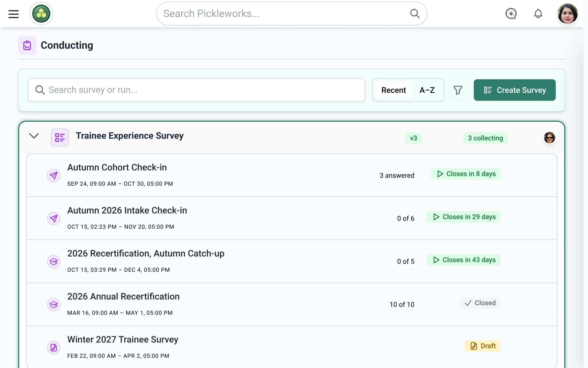This screenshot has height=368, width=588.
Task: Collapse the Trainee Experience Survey group
Action: (x=34, y=136)
